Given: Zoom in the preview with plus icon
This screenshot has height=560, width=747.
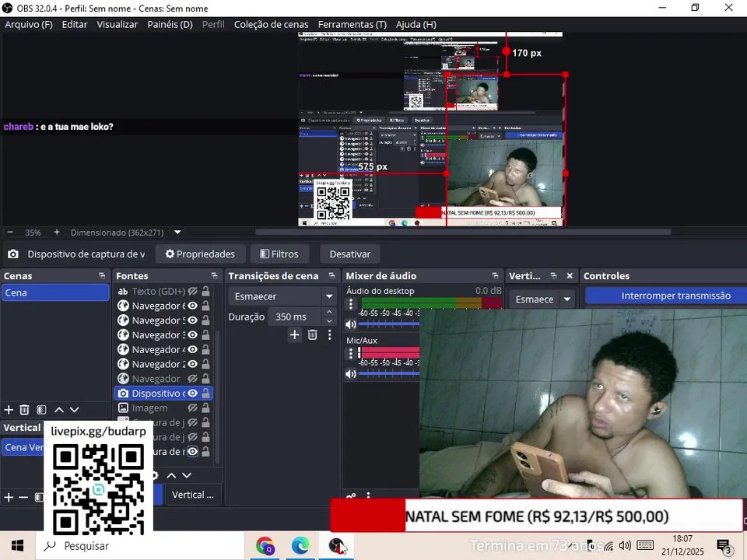Looking at the screenshot, I should (x=57, y=233).
